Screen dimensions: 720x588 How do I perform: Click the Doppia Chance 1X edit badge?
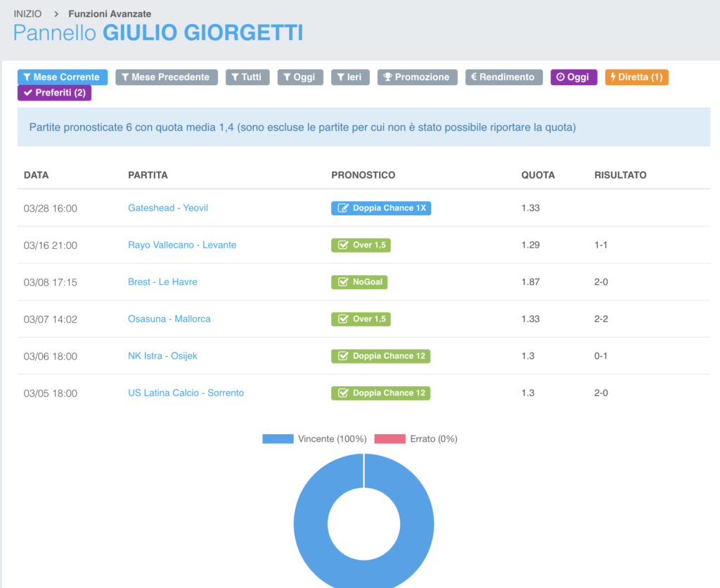(381, 208)
